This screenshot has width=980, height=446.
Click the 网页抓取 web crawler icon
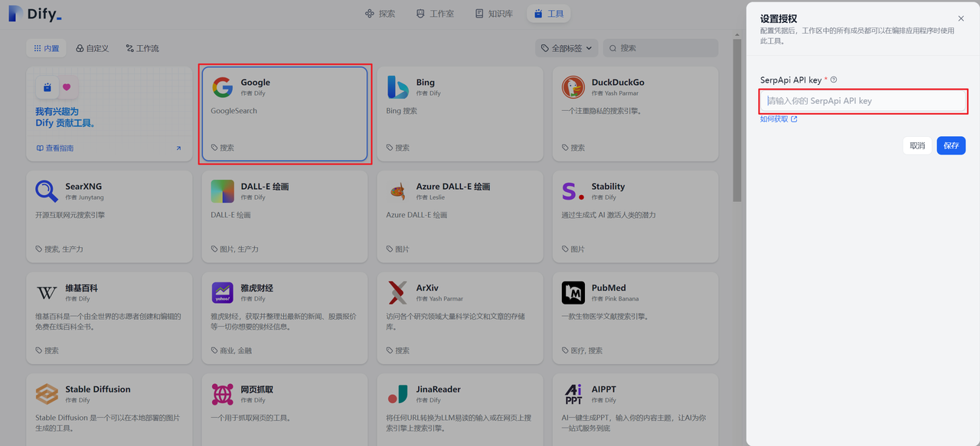tap(223, 394)
